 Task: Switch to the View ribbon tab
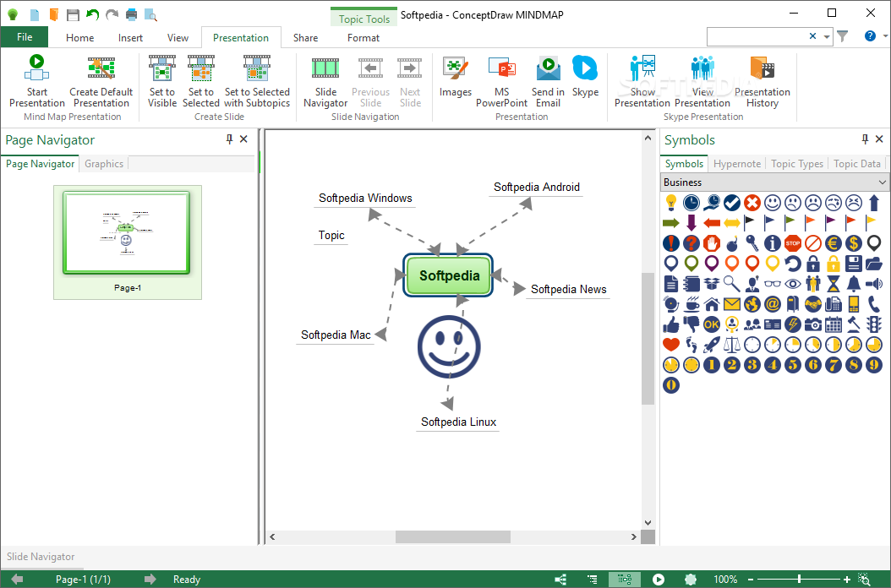[178, 37]
